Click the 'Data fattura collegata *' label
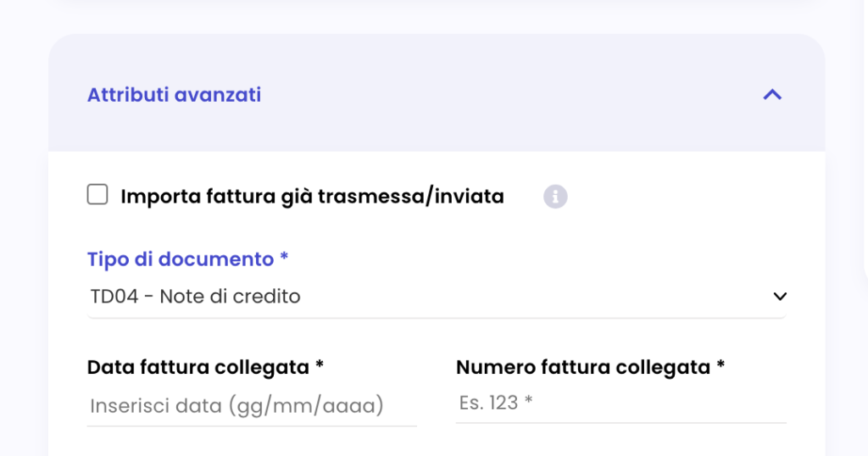Viewport: 868px width, 456px height. pos(205,367)
